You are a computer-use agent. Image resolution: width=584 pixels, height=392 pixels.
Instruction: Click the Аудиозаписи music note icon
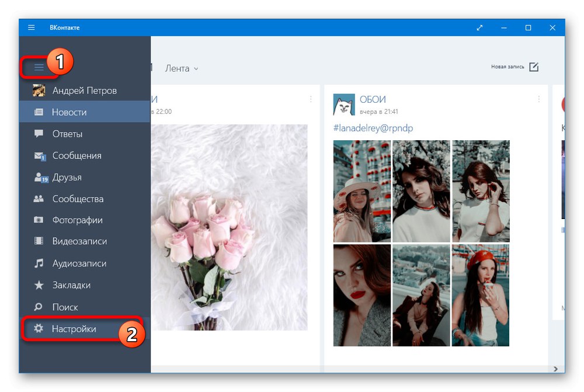(39, 263)
